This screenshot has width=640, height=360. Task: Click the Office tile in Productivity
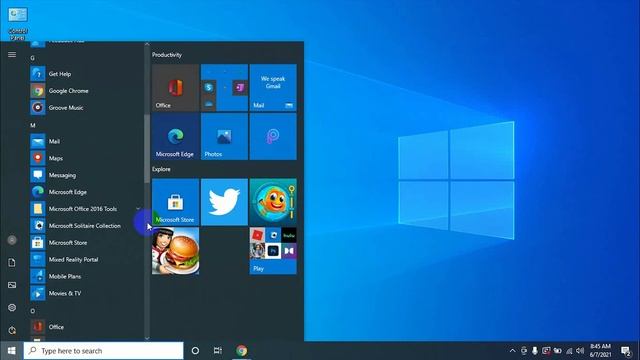click(x=176, y=87)
